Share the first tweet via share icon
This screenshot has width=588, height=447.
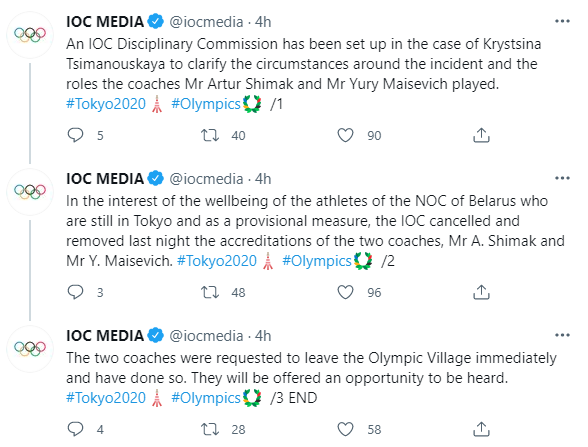pos(482,135)
